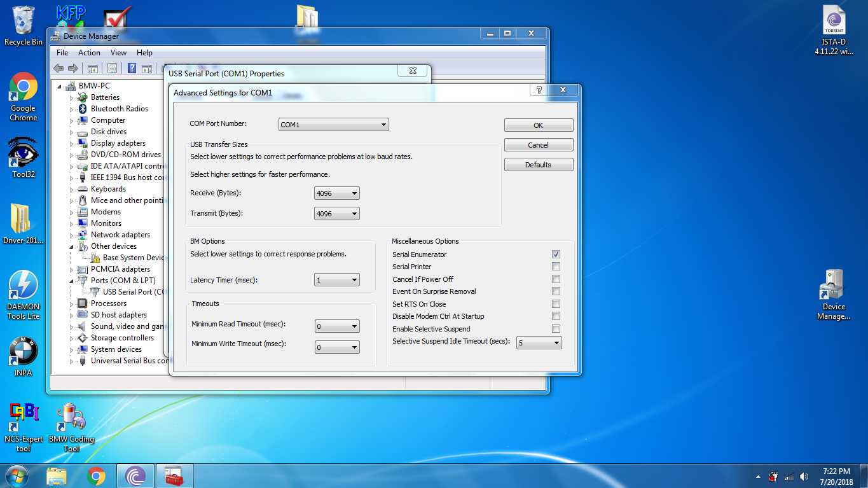Click the volume speaker tray icon
Screen dimensions: 868x488
click(804, 477)
